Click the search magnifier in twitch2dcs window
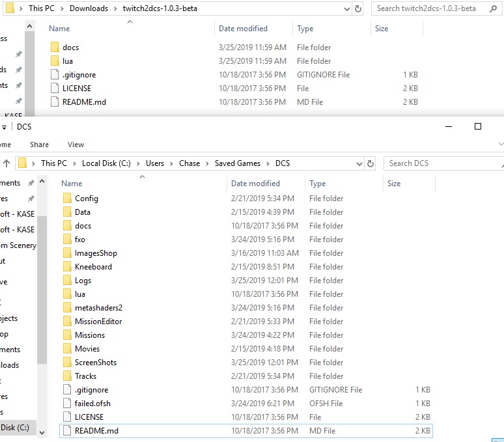This screenshot has width=504, height=442. tap(493, 8)
